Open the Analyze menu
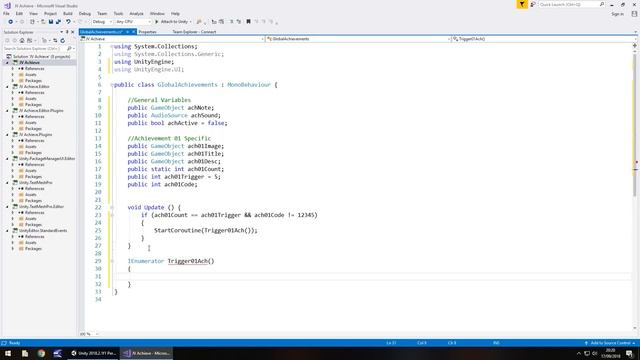This screenshot has width=640, height=360. 136,13
